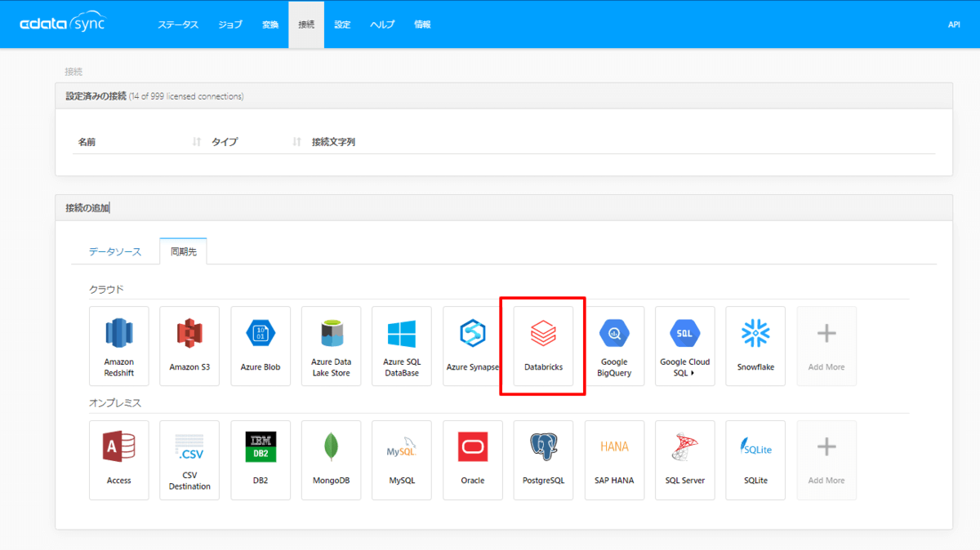Select the Amazon Redshift destination tile
The height and width of the screenshot is (550, 980).
(x=119, y=346)
